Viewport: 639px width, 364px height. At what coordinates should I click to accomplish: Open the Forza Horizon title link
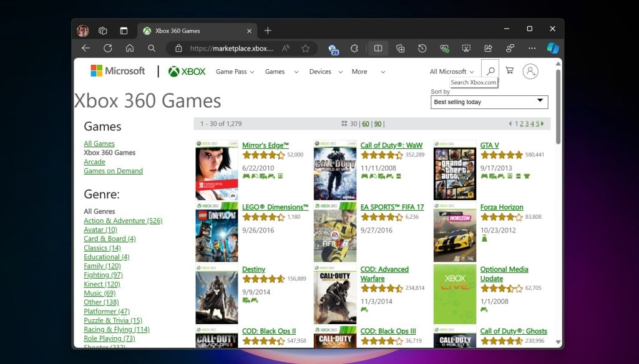pyautogui.click(x=502, y=207)
